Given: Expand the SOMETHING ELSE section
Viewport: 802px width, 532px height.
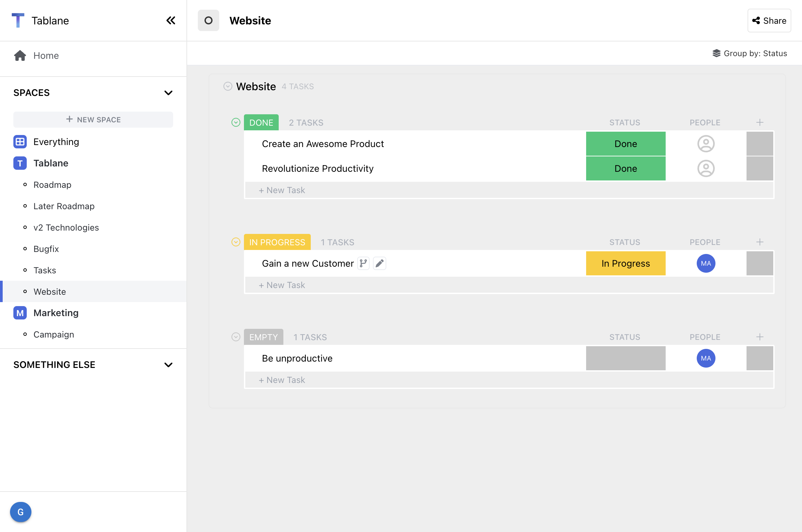Looking at the screenshot, I should (169, 364).
